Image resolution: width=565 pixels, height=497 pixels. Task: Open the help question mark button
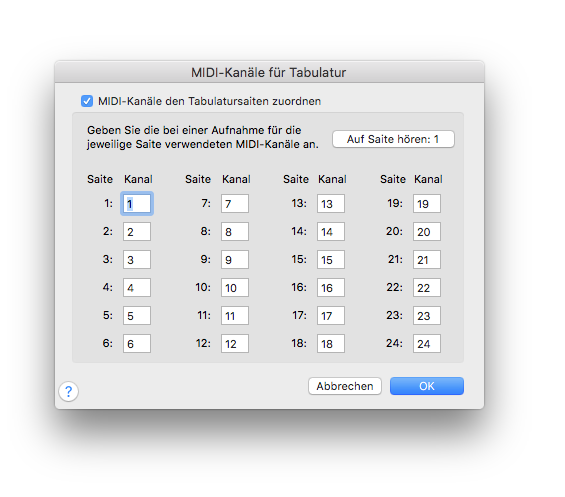tap(68, 391)
